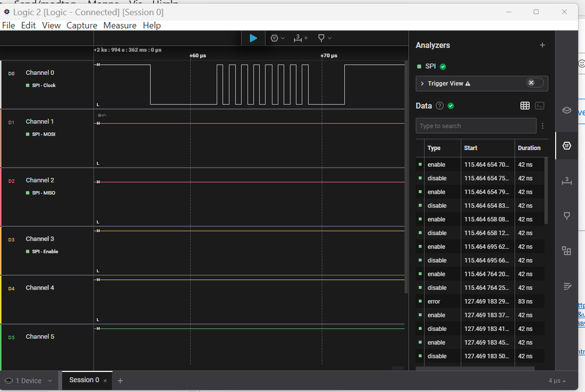The height and width of the screenshot is (392, 585).
Task: Add a new session tab
Action: [120, 380]
